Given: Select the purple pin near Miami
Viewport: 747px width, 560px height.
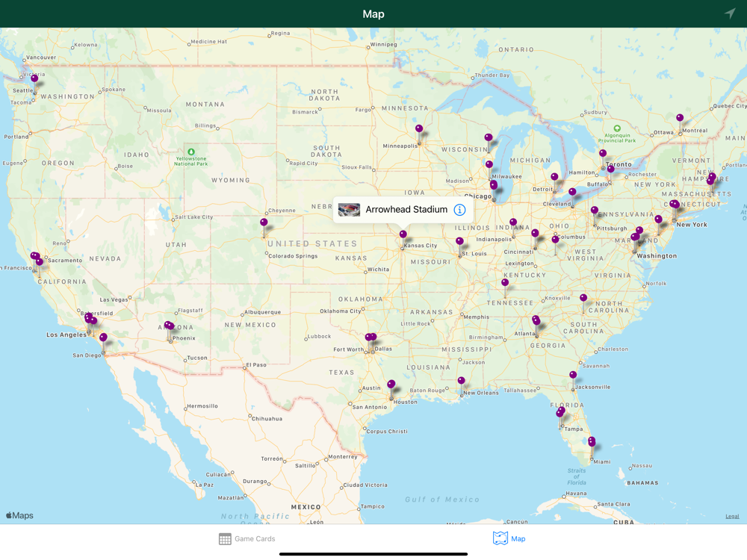Looking at the screenshot, I should point(591,441).
